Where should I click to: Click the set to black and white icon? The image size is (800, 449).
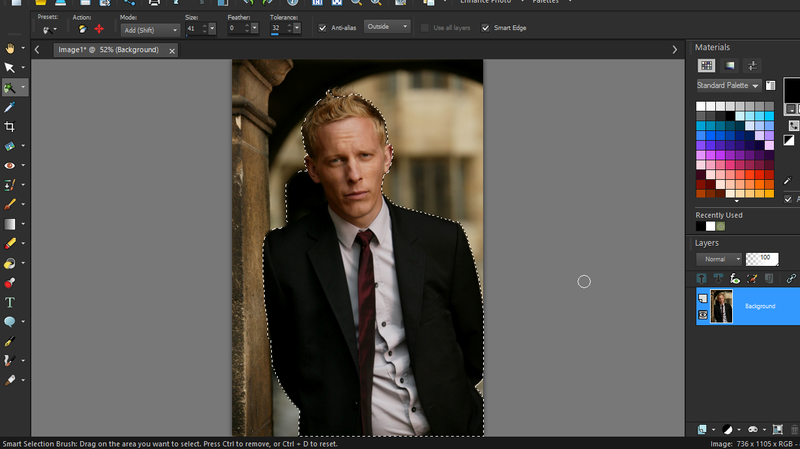pos(789,140)
